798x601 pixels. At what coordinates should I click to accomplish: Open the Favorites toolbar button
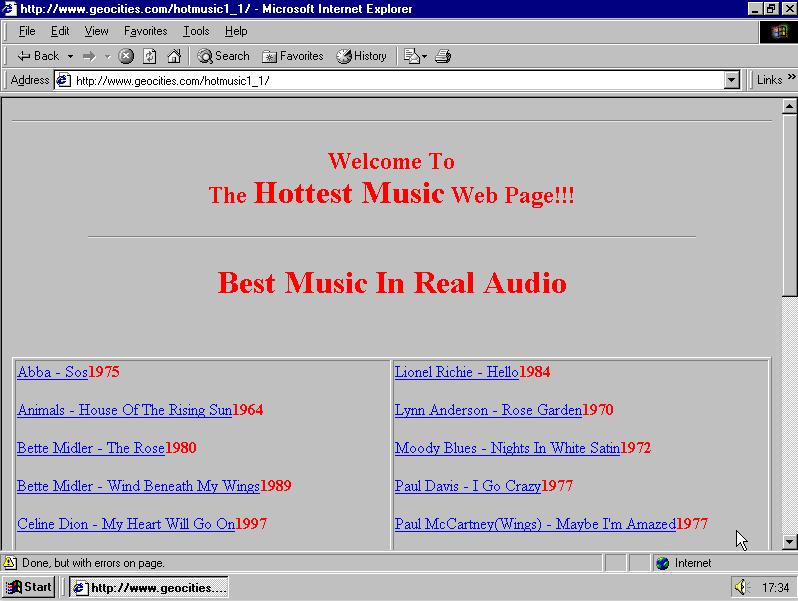293,56
